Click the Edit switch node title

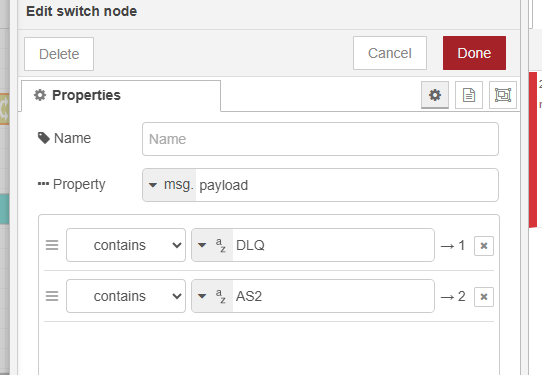[82, 11]
